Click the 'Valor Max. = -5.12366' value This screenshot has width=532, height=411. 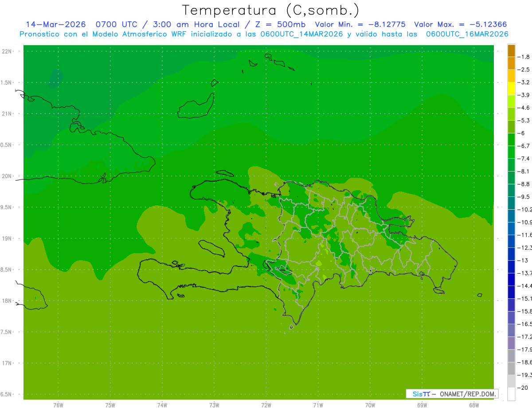(460, 24)
